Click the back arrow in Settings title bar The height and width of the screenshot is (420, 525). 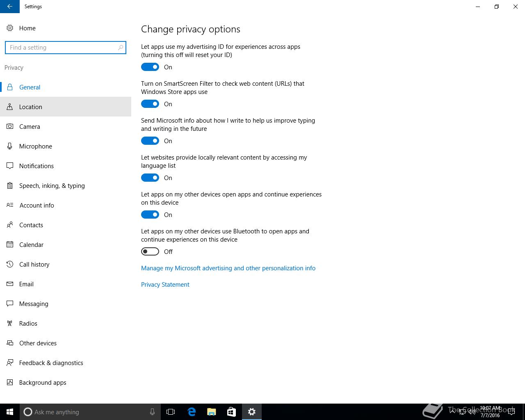[10, 7]
